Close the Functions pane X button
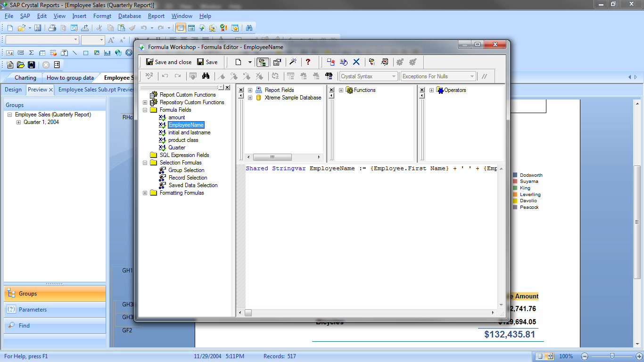This screenshot has height=362, width=644. click(332, 90)
